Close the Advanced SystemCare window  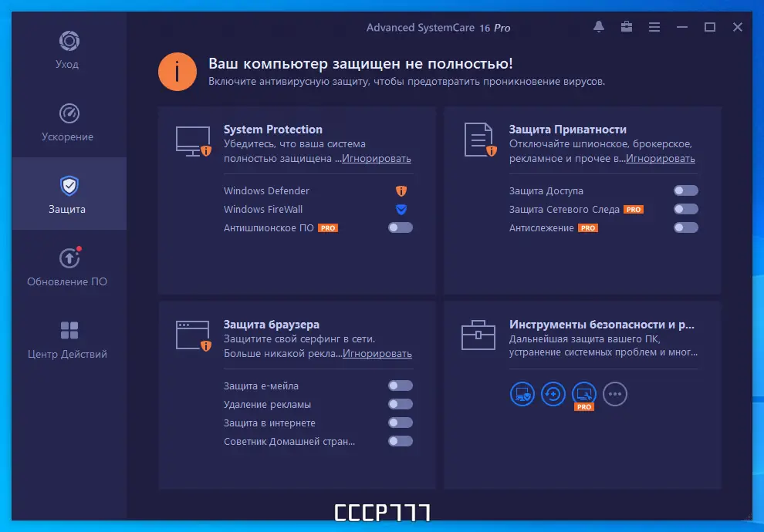point(738,27)
